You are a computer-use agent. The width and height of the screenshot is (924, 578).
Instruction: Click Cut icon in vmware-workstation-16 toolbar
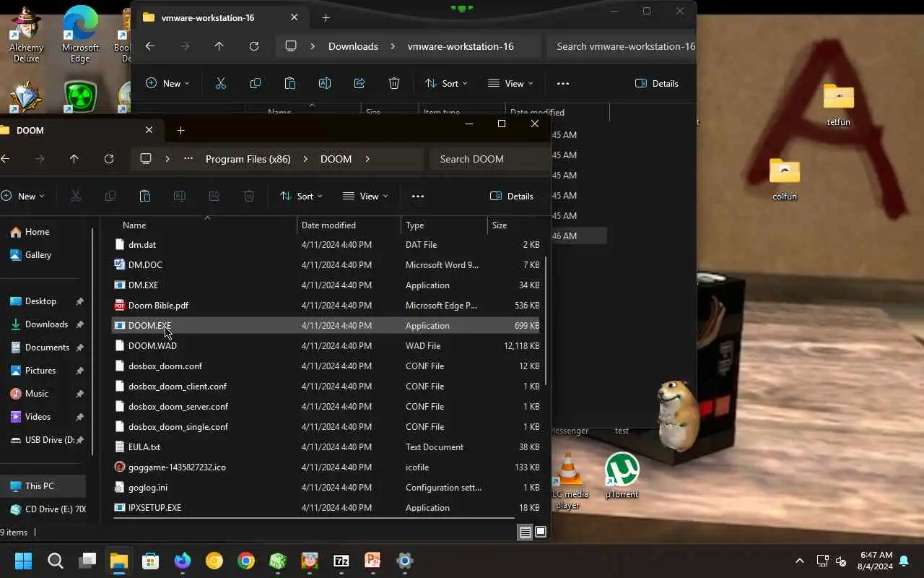[x=221, y=83]
